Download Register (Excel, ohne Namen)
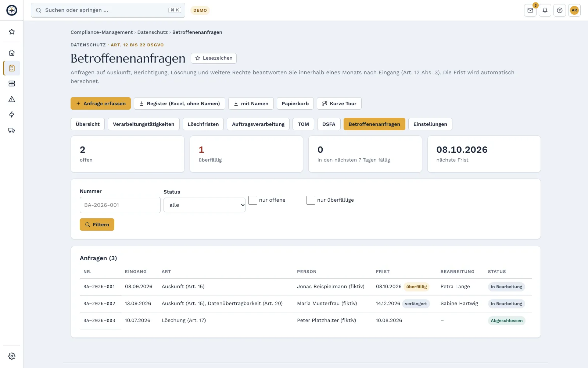 click(179, 103)
